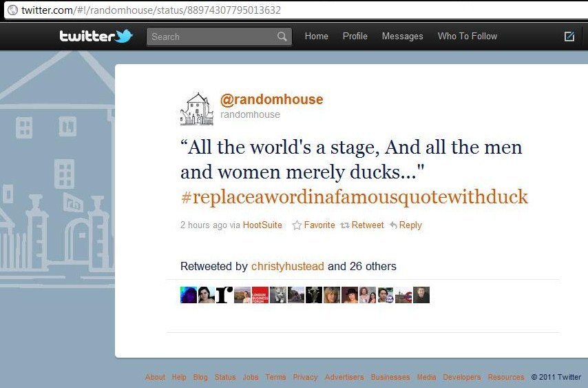This screenshot has height=388, width=588.
Task: Click the Search input field
Action: click(219, 37)
